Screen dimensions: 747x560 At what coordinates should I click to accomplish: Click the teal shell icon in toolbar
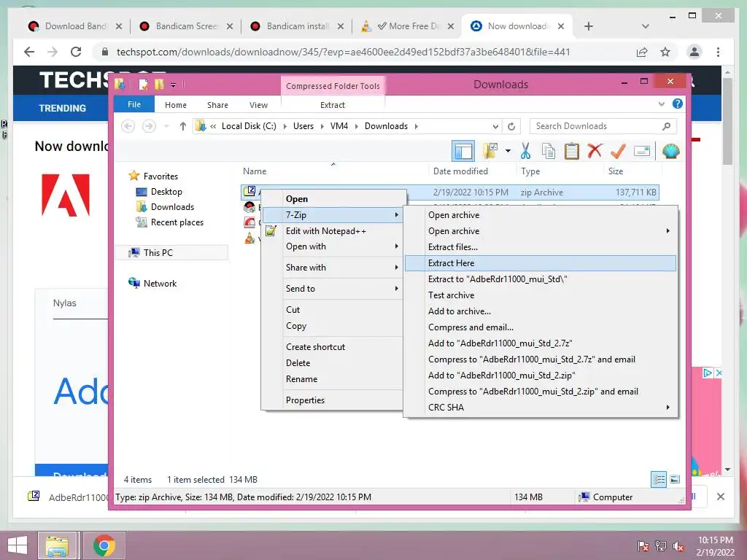pyautogui.click(x=671, y=151)
